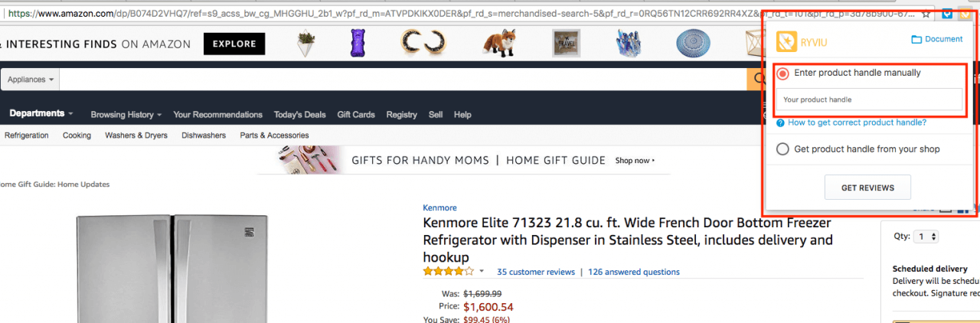Screen dimensions: 980x323
Task: Go to the Dishwashers category tab
Action: point(204,135)
